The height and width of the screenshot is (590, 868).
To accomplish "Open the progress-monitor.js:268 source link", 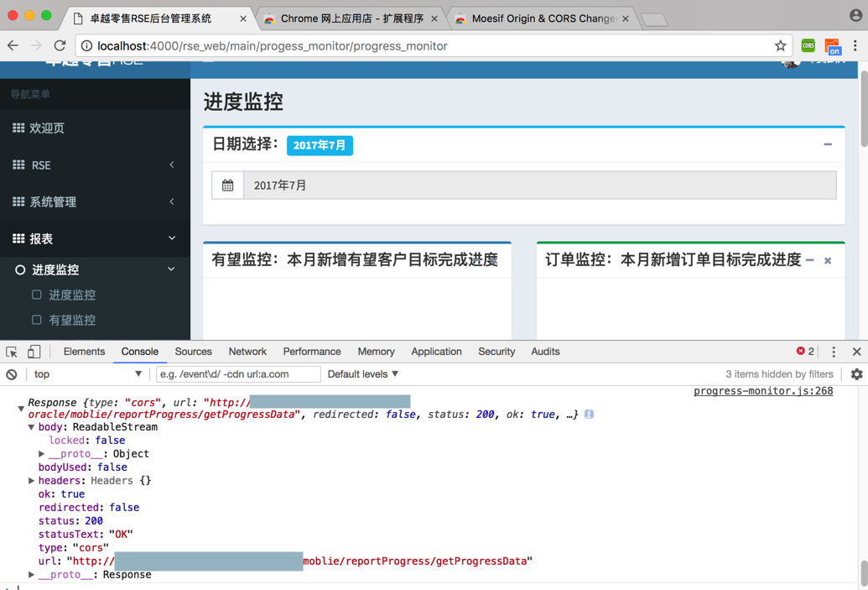I will tap(763, 391).
